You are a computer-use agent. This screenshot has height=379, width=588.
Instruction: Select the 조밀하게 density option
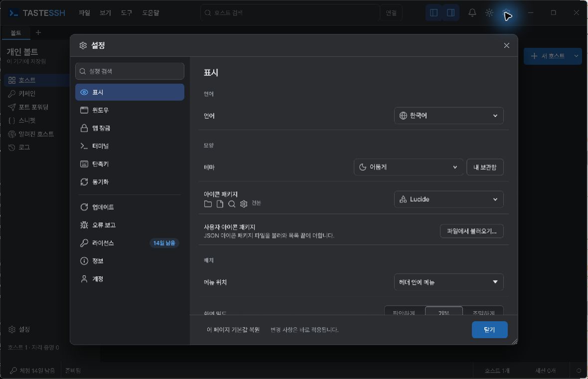tap(483, 312)
